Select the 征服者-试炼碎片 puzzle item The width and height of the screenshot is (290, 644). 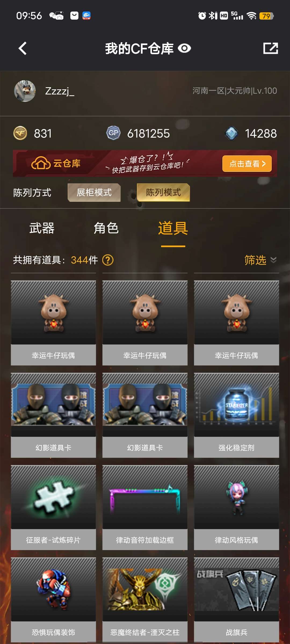53,508
